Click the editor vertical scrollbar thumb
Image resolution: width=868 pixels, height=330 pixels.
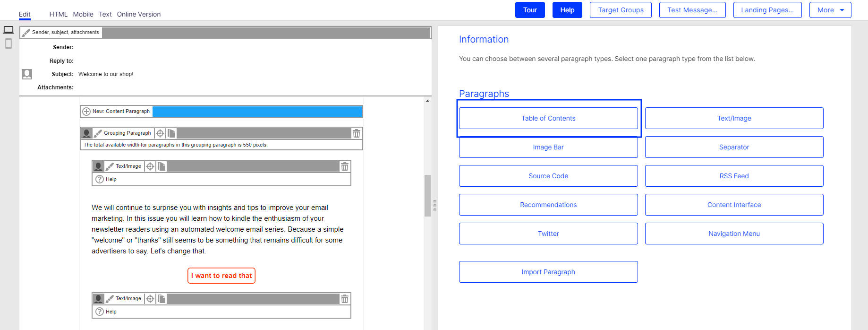pyautogui.click(x=427, y=195)
